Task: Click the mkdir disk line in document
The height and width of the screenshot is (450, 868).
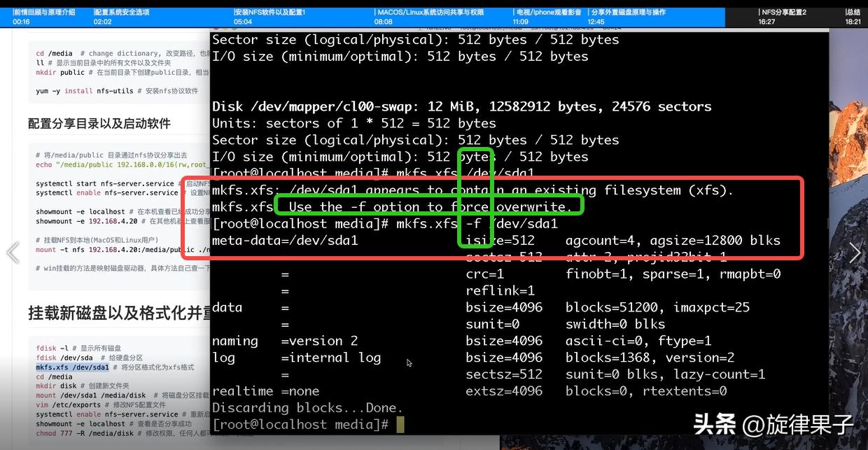Action: [x=83, y=386]
